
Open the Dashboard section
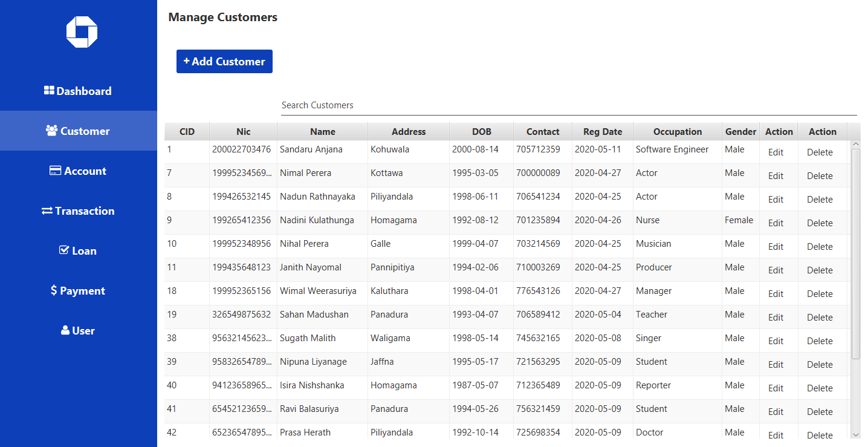pyautogui.click(x=78, y=90)
